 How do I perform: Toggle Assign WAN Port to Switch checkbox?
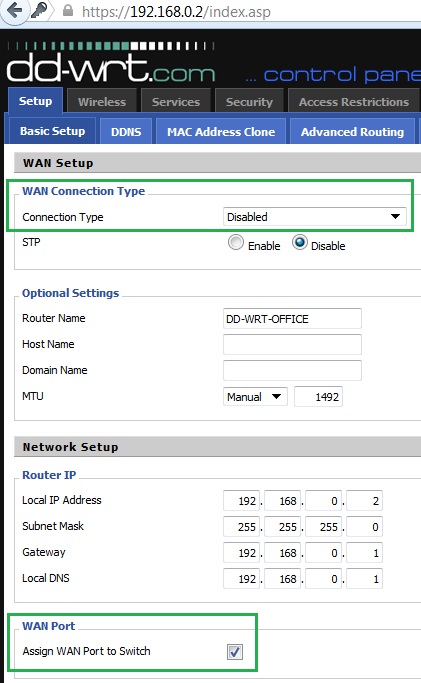(235, 652)
